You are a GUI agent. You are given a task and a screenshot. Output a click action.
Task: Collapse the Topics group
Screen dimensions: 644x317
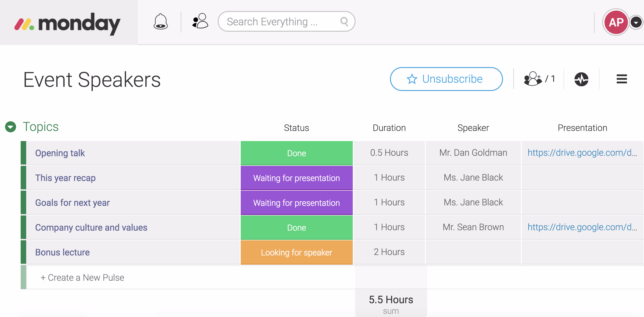(x=11, y=127)
